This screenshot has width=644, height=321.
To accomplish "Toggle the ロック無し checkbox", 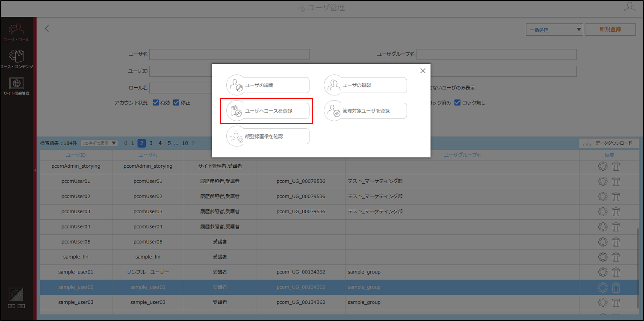I will click(x=457, y=103).
